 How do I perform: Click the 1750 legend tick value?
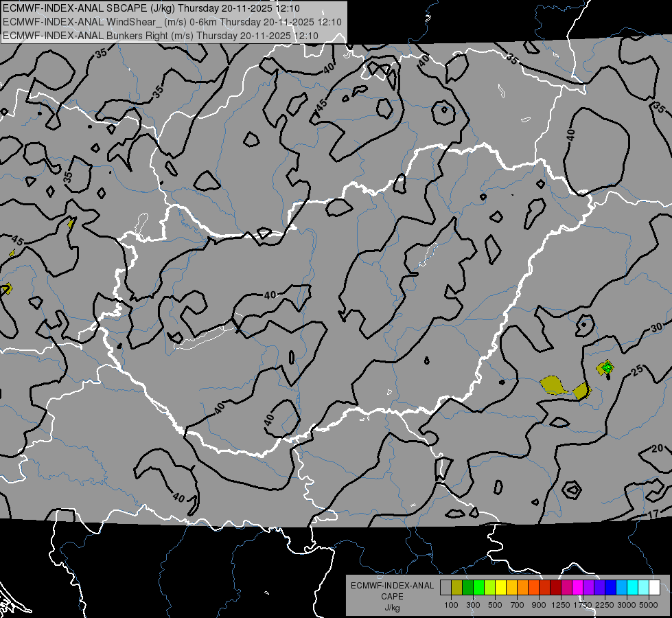583,605
